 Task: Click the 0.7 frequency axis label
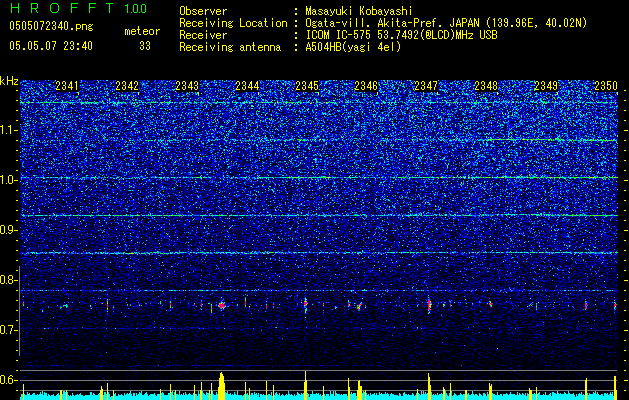(x=9, y=330)
